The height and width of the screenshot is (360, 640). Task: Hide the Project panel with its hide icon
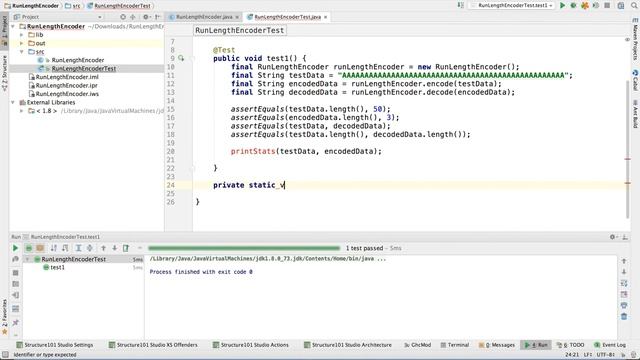tap(158, 17)
